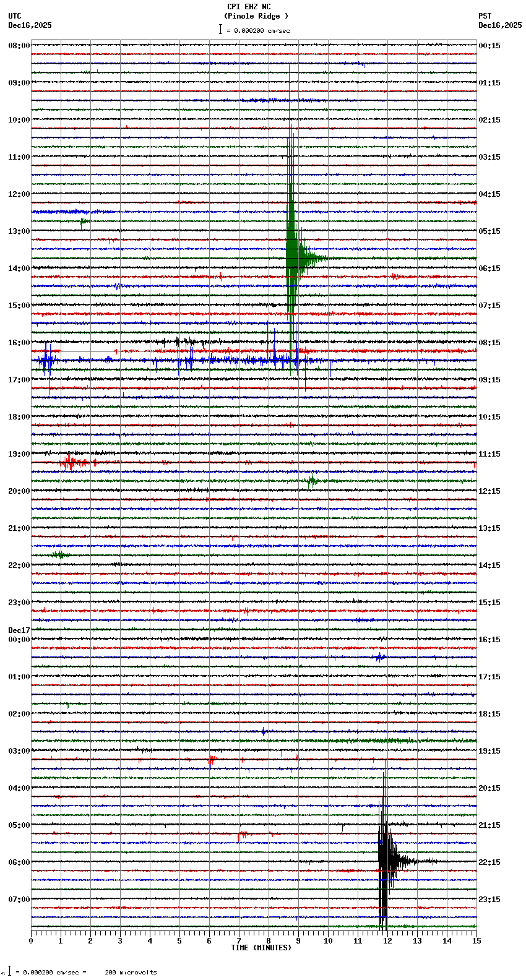The image size is (526, 980).
Task: Click the '22:15' PST time label
Action: (489, 862)
